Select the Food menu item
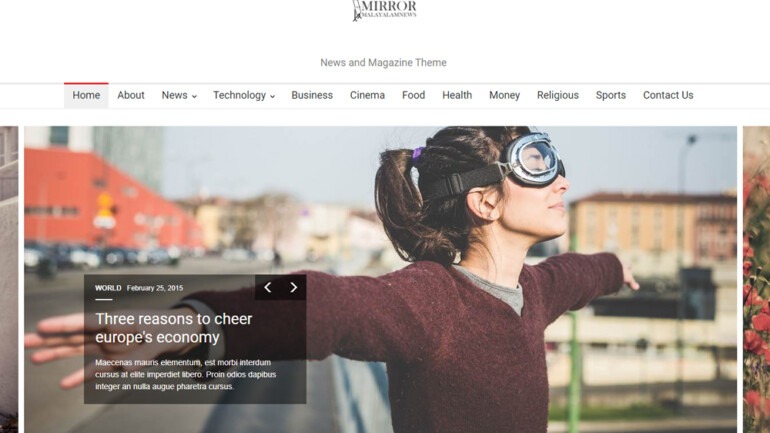This screenshot has height=433, width=770. point(413,96)
